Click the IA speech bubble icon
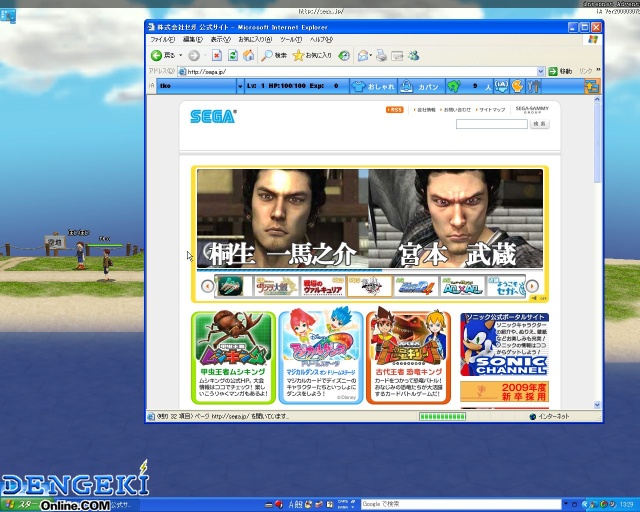Image resolution: width=640 pixels, height=512 pixels. (x=501, y=86)
